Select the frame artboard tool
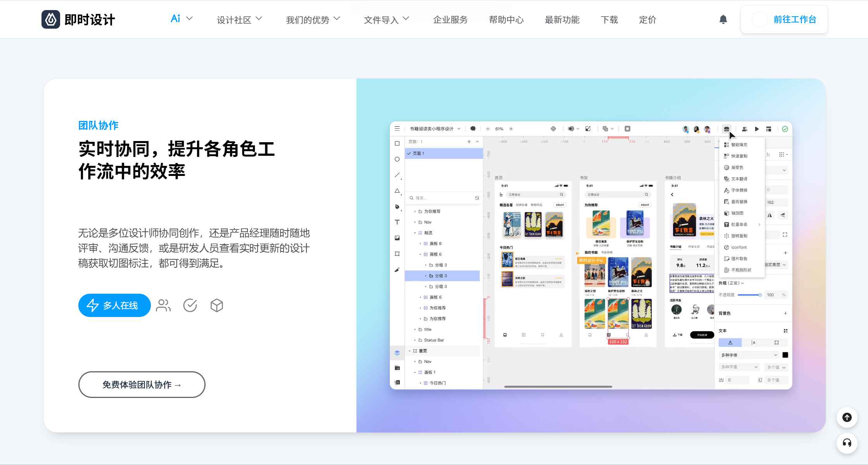The height and width of the screenshot is (465, 868). (397, 254)
